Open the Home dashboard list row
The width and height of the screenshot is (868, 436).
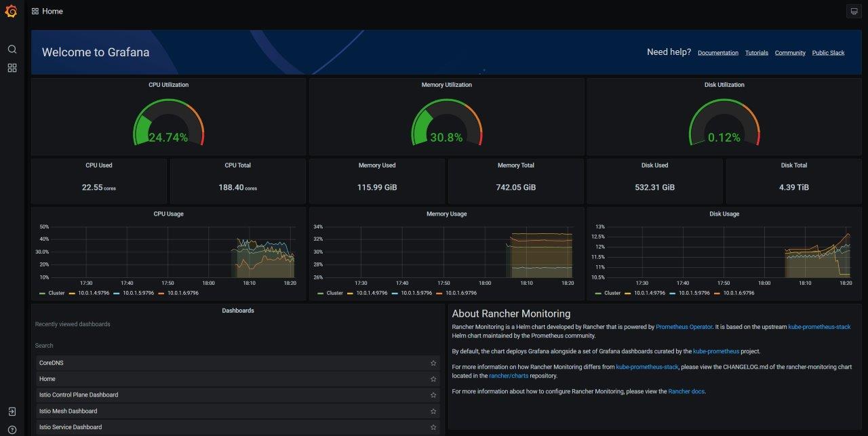pyautogui.click(x=238, y=379)
